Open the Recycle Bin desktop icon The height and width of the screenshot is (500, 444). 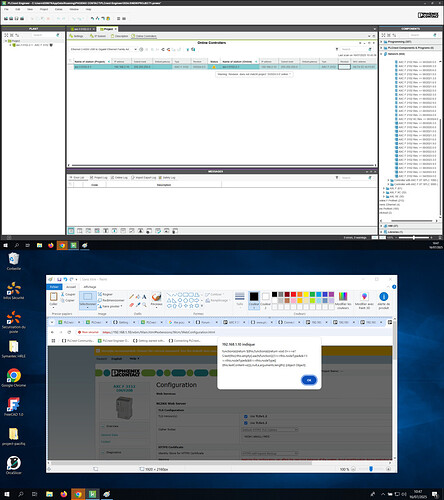[x=14, y=261]
